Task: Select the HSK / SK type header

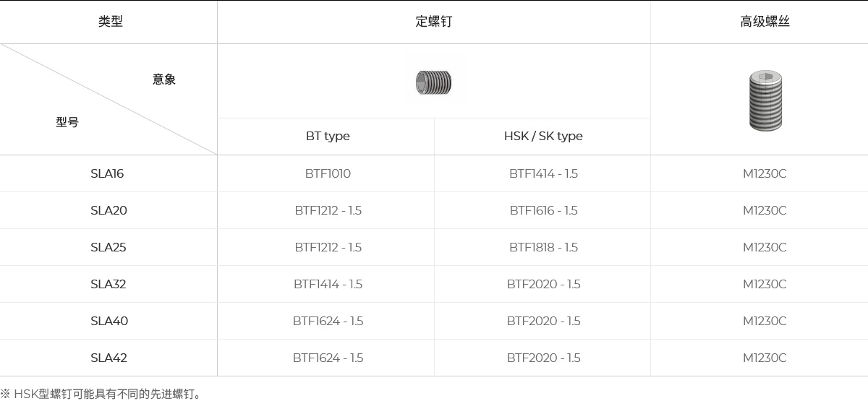Action: pyautogui.click(x=543, y=136)
